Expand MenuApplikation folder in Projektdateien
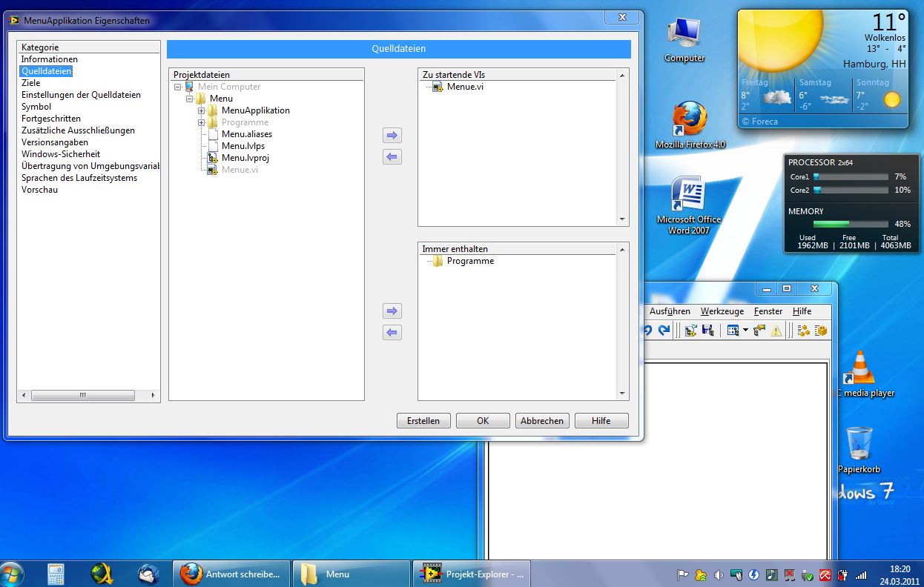This screenshot has height=587, width=924. coord(202,110)
